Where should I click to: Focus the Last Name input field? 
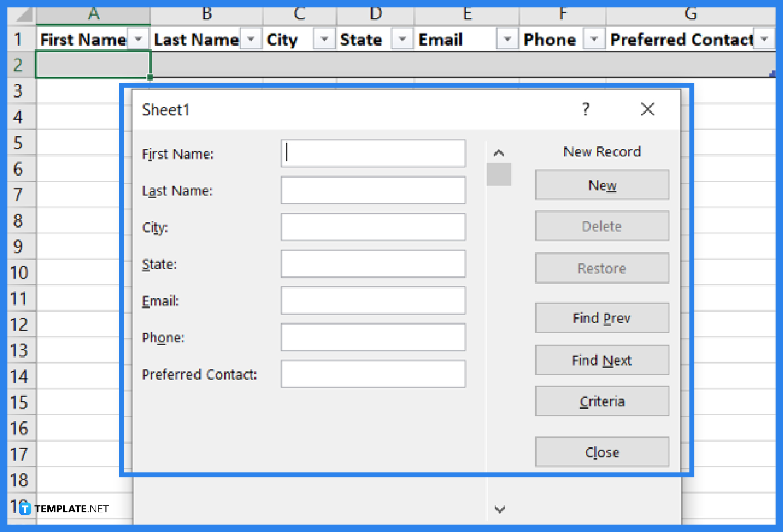[373, 190]
